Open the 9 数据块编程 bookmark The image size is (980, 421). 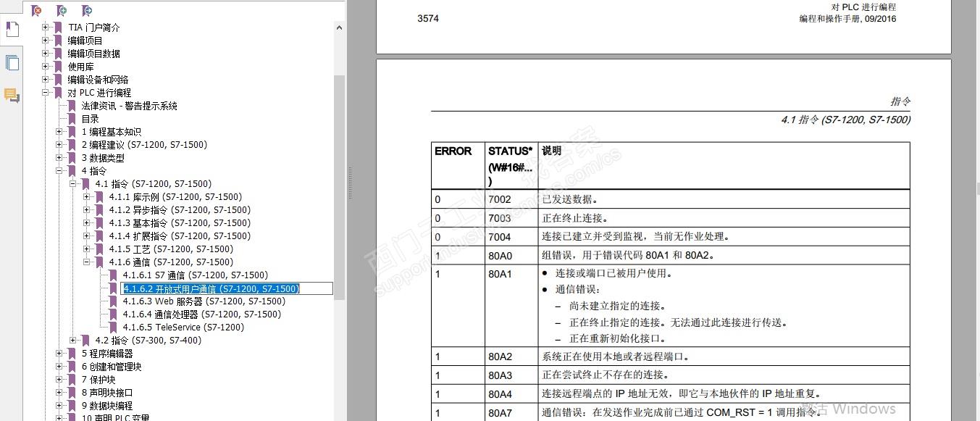point(107,406)
